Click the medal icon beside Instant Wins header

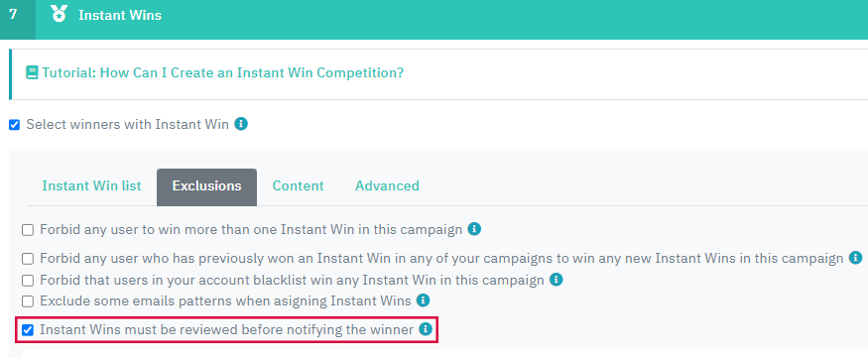point(59,14)
